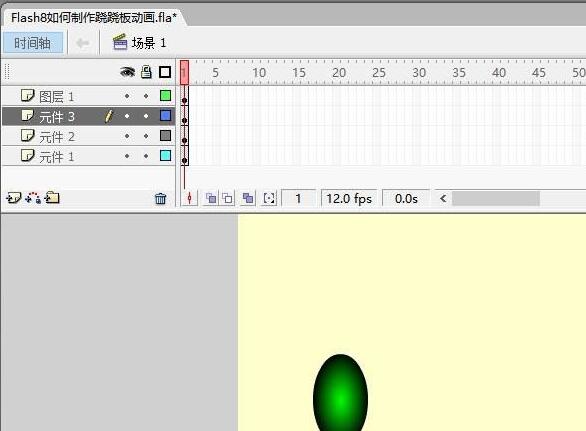Select the 元件 3 layer

(x=89, y=116)
